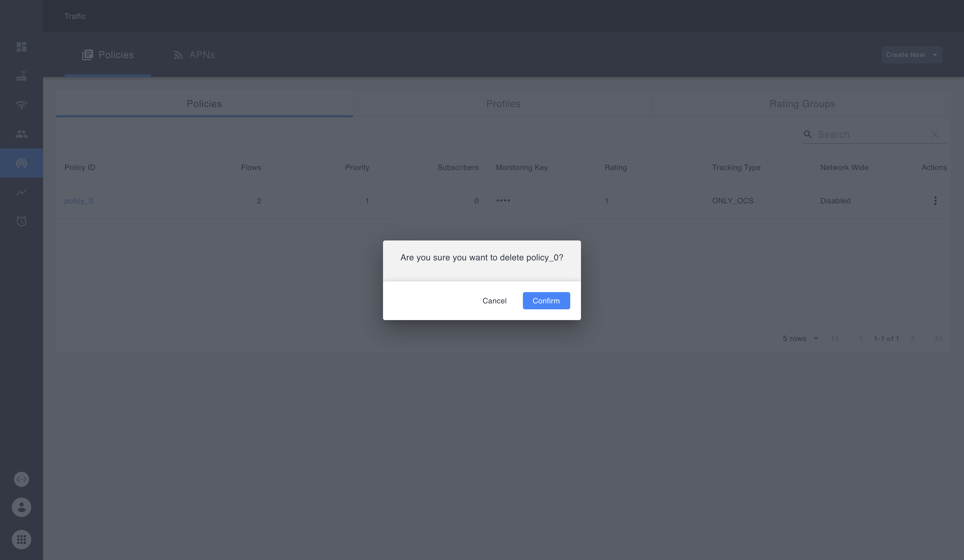Cancel the delete confirmation dialog
The height and width of the screenshot is (560, 964).
tap(494, 301)
